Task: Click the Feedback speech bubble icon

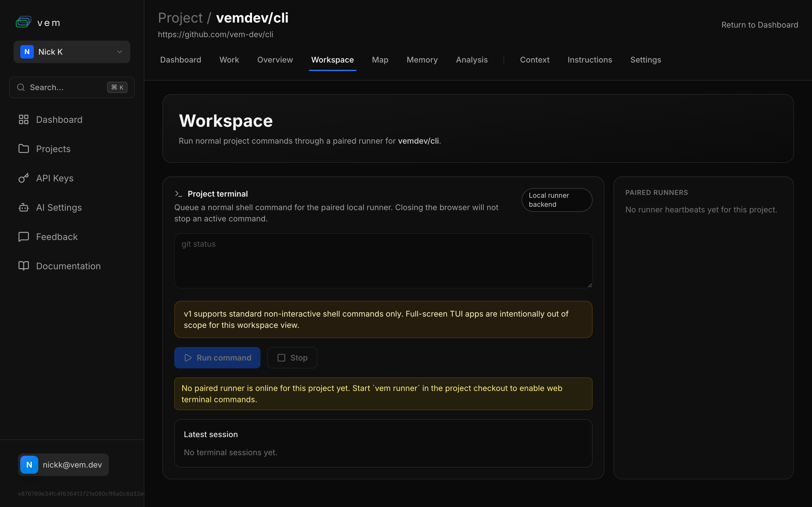Action: (23, 237)
